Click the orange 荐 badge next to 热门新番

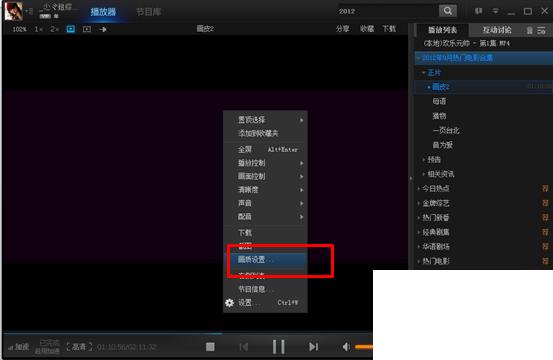click(x=545, y=218)
